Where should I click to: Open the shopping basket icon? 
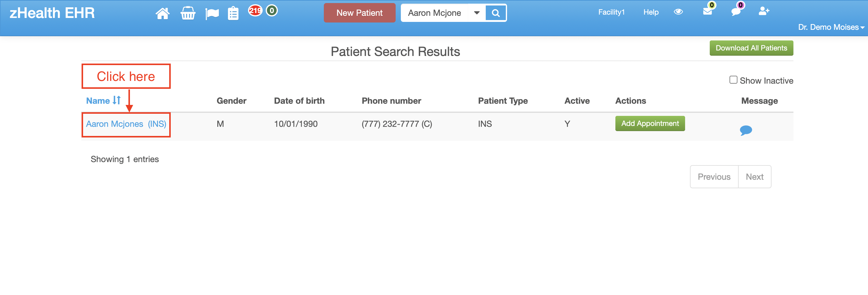point(188,13)
